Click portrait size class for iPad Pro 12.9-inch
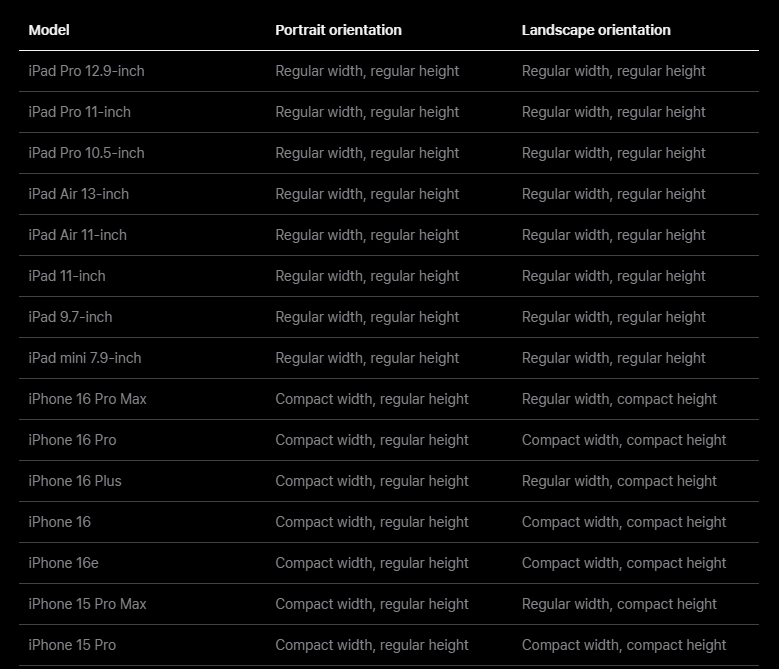This screenshot has height=669, width=779. tap(367, 71)
